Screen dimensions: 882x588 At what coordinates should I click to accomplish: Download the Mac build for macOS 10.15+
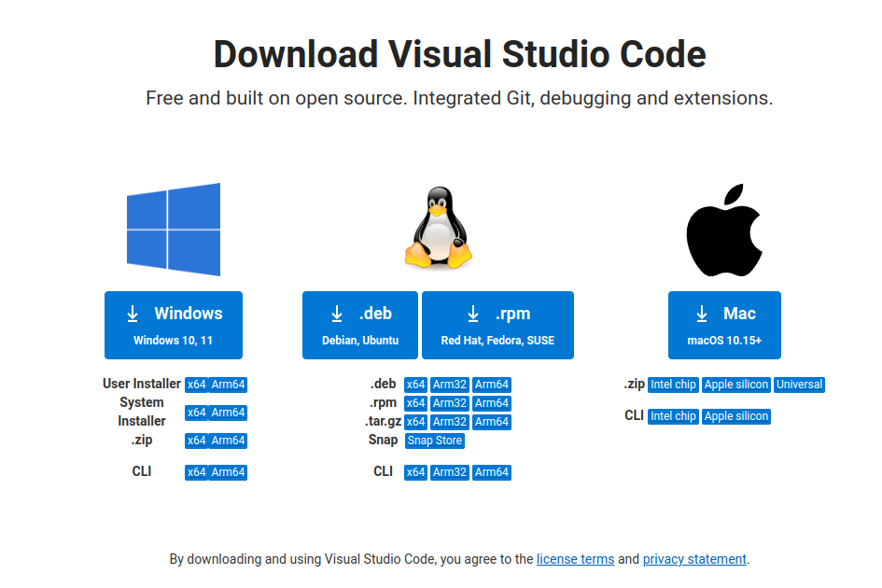coord(725,325)
